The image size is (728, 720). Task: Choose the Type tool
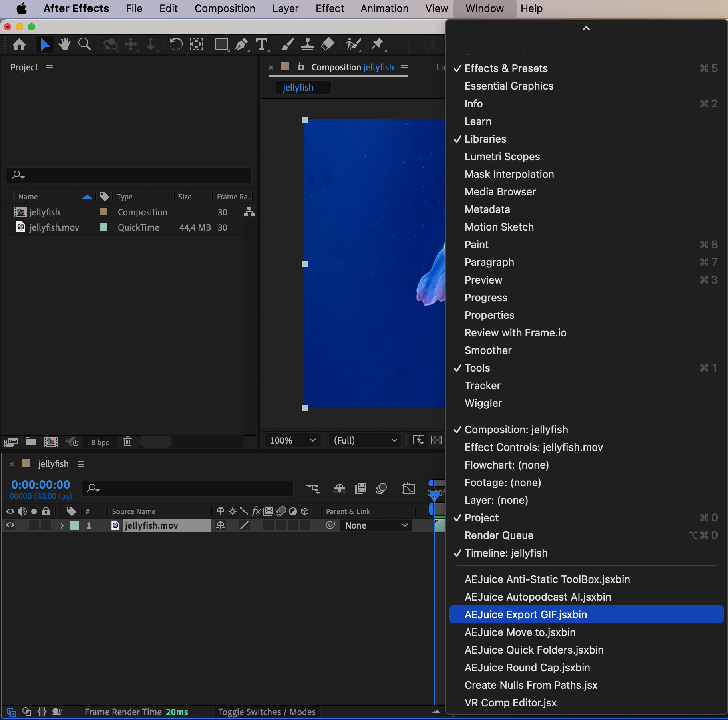(x=262, y=44)
